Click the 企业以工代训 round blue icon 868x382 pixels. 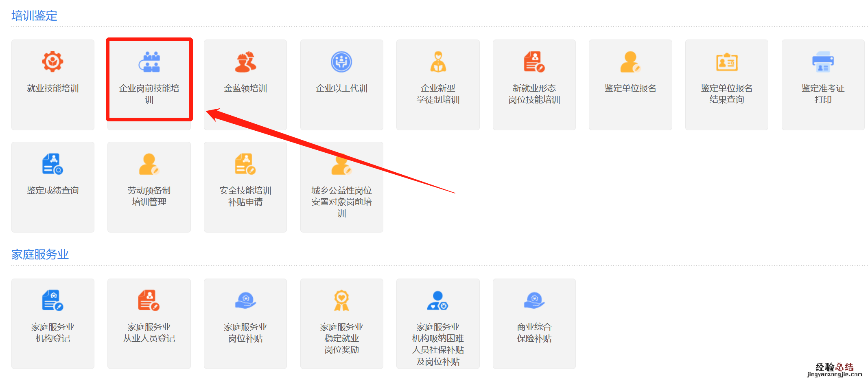click(341, 62)
